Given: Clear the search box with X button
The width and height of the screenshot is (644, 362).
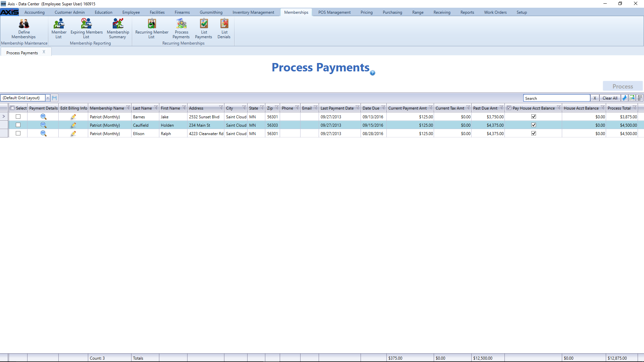Looking at the screenshot, I should 595,98.
